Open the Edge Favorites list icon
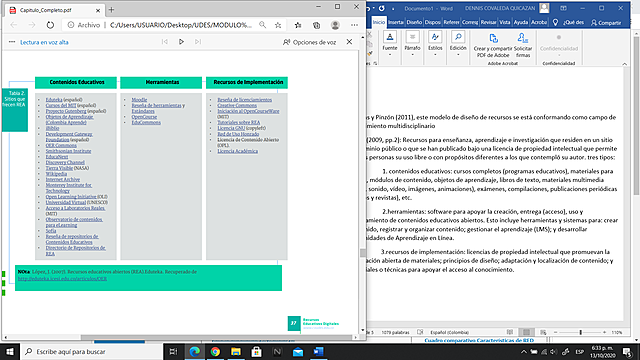Viewport: 640px width, 360px height. pos(298,25)
